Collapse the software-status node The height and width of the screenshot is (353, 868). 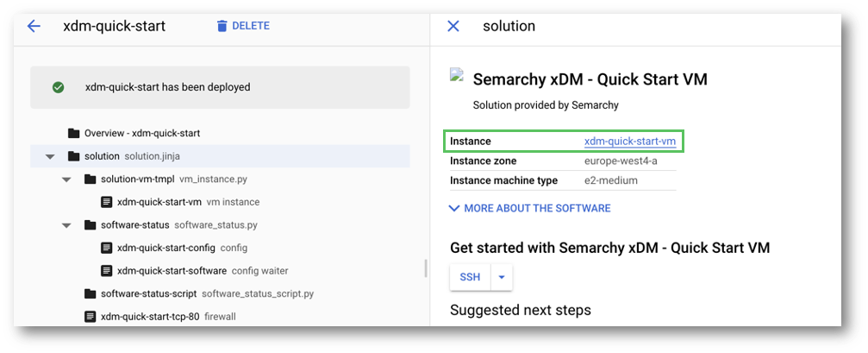coord(67,225)
